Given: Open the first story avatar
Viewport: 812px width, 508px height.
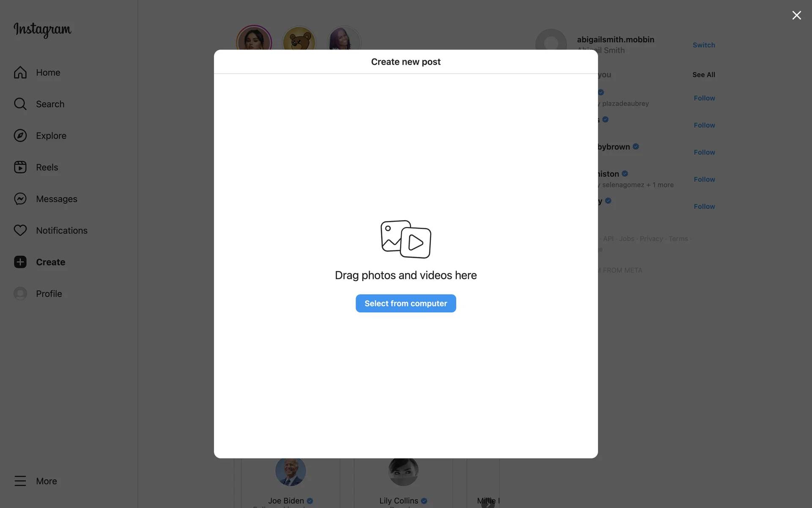Looking at the screenshot, I should pyautogui.click(x=254, y=40).
